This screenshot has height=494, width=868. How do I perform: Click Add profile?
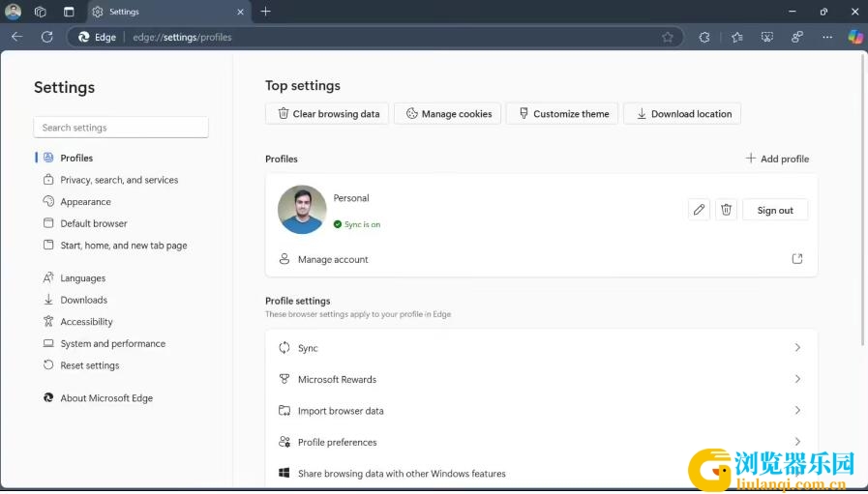pyautogui.click(x=777, y=159)
